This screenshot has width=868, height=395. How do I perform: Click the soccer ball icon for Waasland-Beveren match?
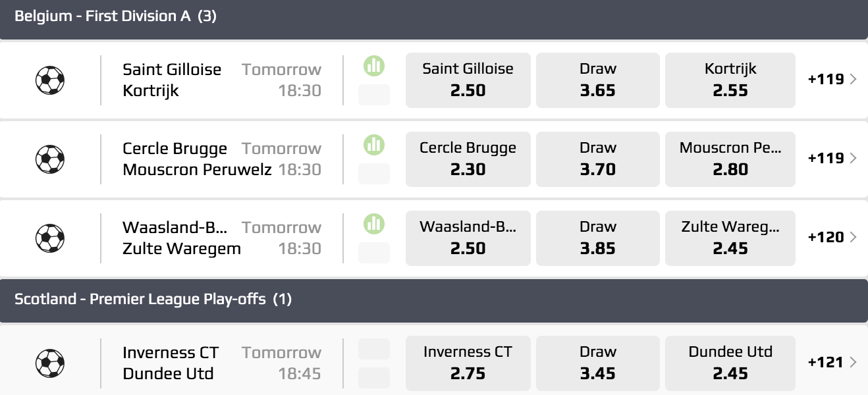point(50,238)
